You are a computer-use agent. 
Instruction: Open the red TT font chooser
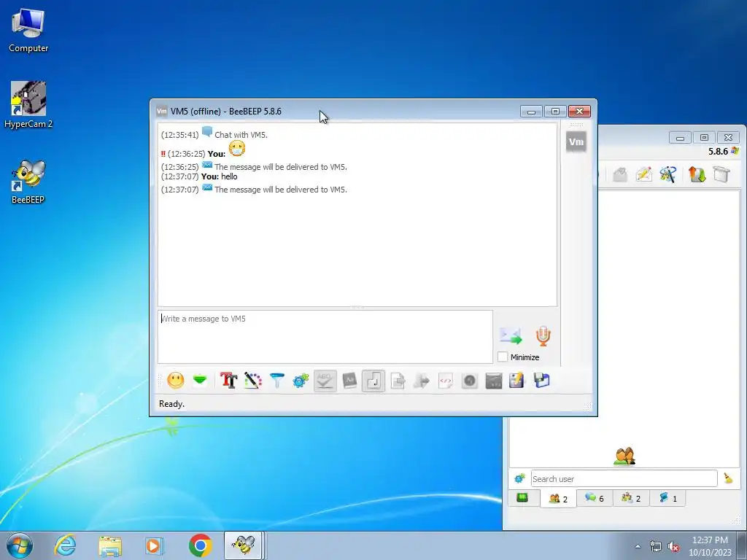pos(228,381)
